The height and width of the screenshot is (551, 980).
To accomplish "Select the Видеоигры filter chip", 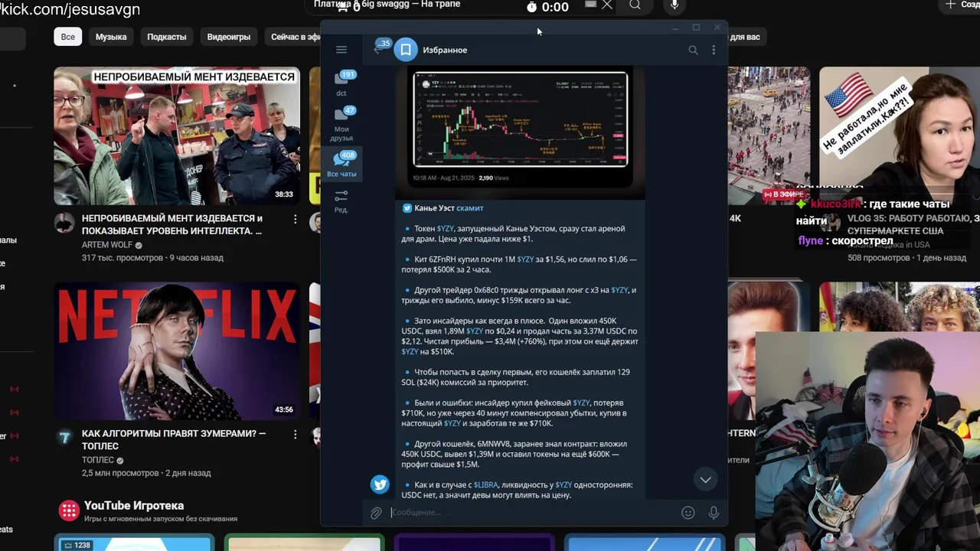I will click(229, 37).
